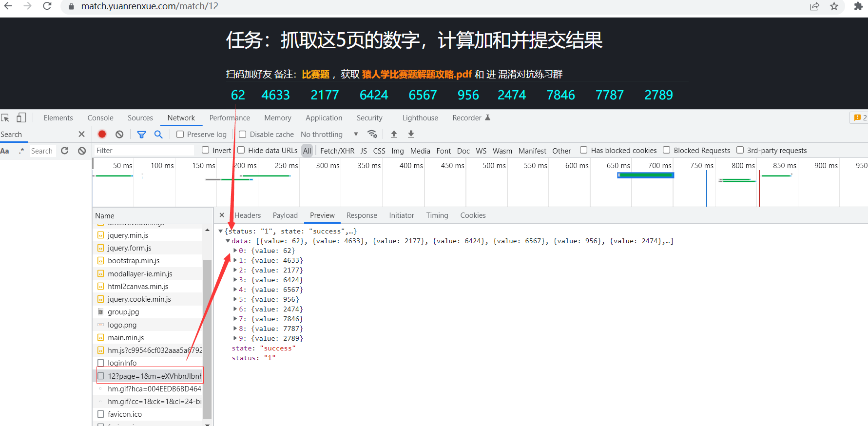Expand item 0 with value 62
This screenshot has width=868, height=426.
[x=235, y=251]
